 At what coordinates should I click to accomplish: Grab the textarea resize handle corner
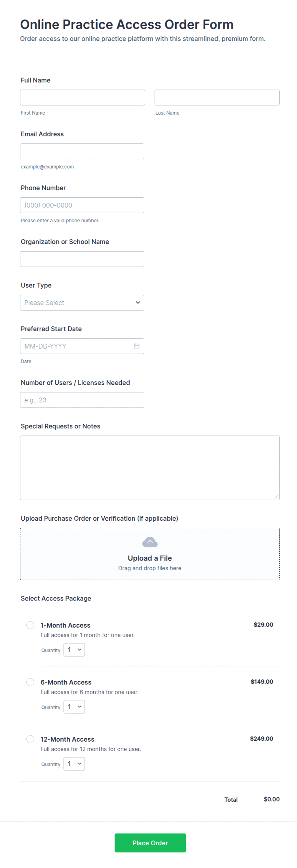point(276,496)
